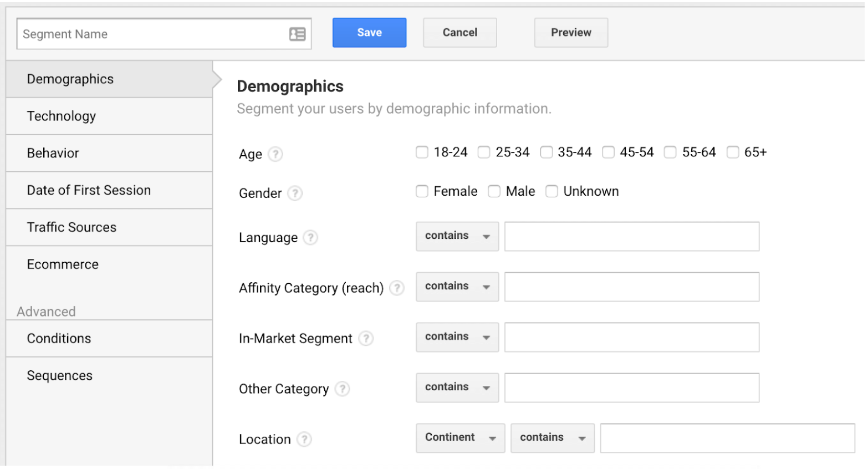Save the segment
The width and height of the screenshot is (868, 469).
tap(369, 32)
